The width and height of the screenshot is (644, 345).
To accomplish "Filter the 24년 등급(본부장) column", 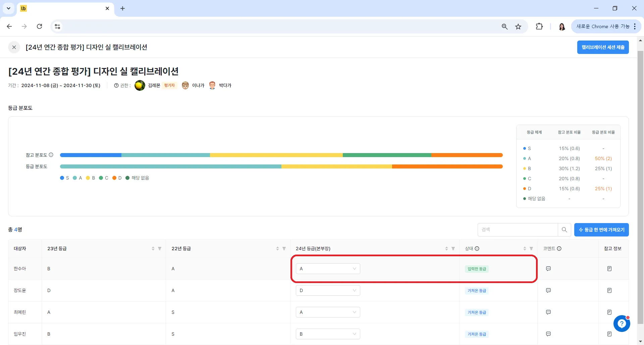I will pyautogui.click(x=453, y=249).
